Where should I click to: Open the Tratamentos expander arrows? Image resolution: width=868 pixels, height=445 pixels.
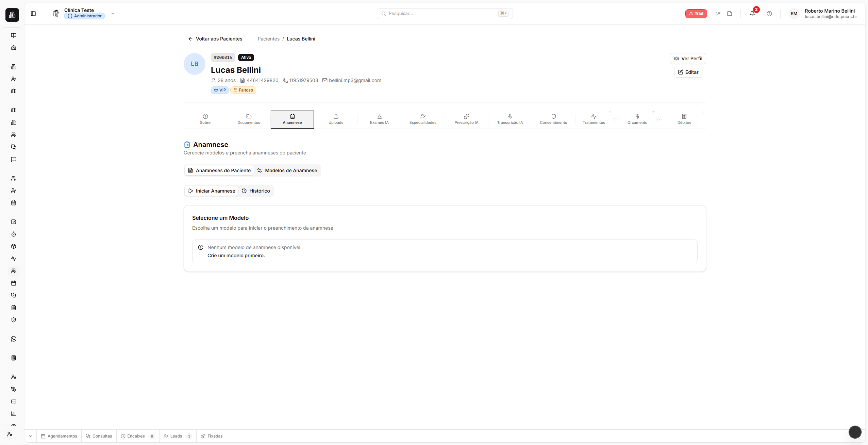[x=616, y=119]
